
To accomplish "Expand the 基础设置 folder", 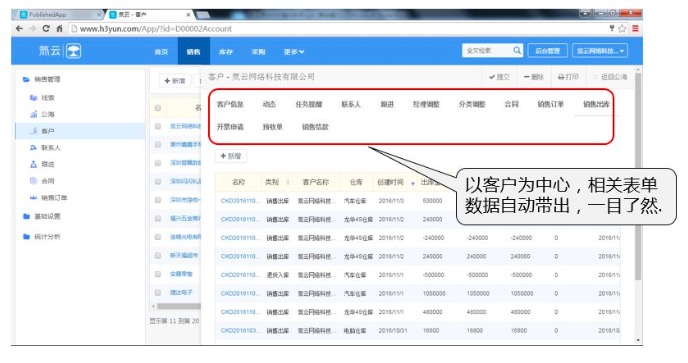I will pyautogui.click(x=26, y=216).
